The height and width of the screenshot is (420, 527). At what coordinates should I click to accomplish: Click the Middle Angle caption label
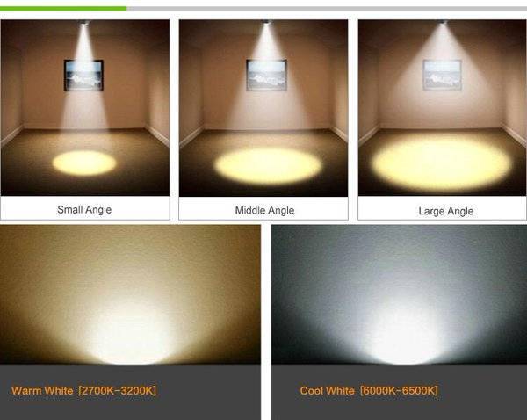point(264,211)
